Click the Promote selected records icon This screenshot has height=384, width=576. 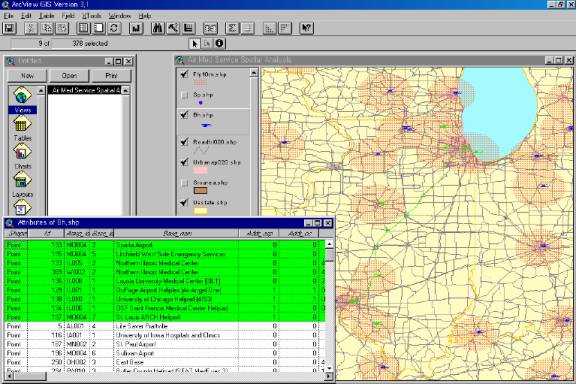[x=188, y=28]
